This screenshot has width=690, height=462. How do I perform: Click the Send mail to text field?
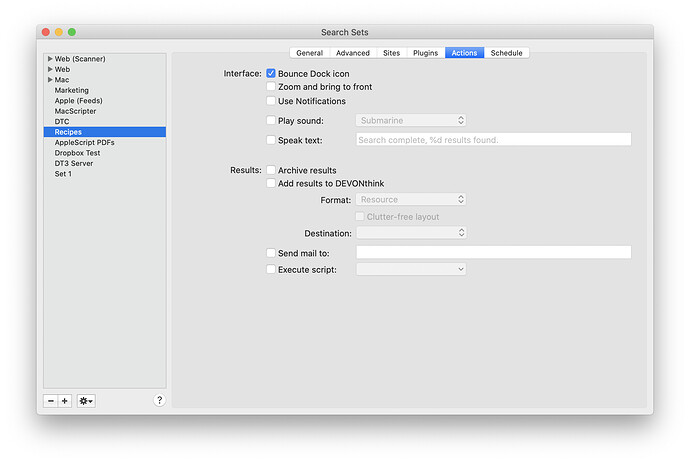pyautogui.click(x=493, y=253)
